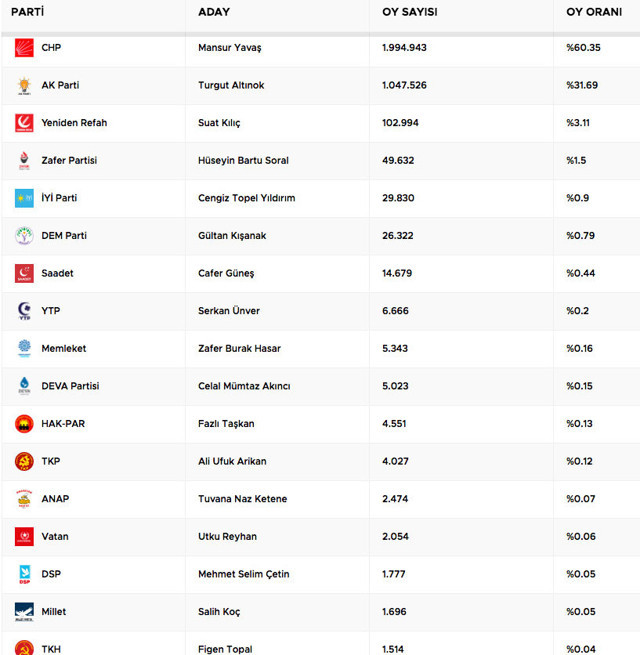The height and width of the screenshot is (655, 640).
Task: Click the ADAY column header
Action: (215, 12)
